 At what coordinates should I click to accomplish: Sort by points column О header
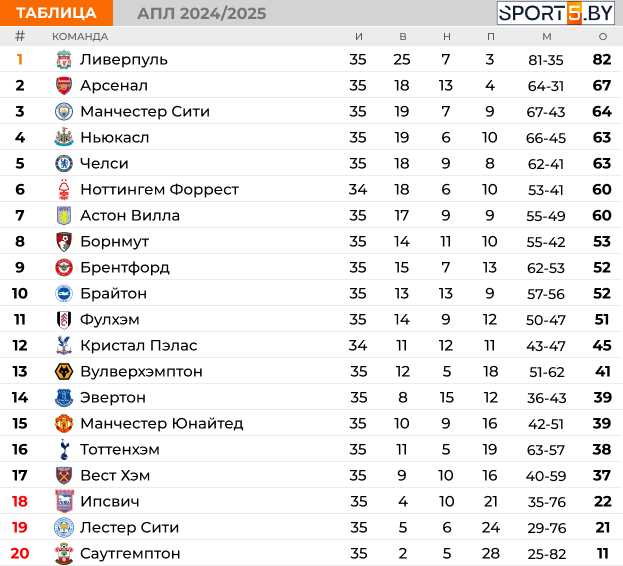click(603, 37)
